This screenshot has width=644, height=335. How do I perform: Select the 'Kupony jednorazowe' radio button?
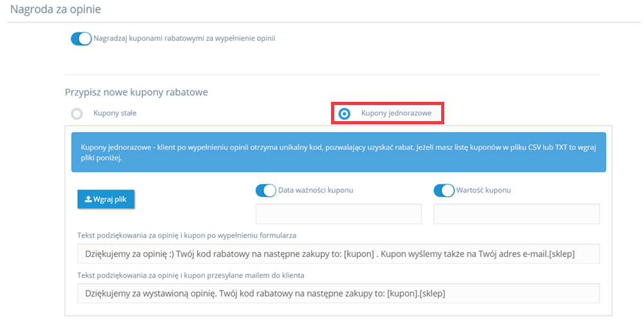344,113
